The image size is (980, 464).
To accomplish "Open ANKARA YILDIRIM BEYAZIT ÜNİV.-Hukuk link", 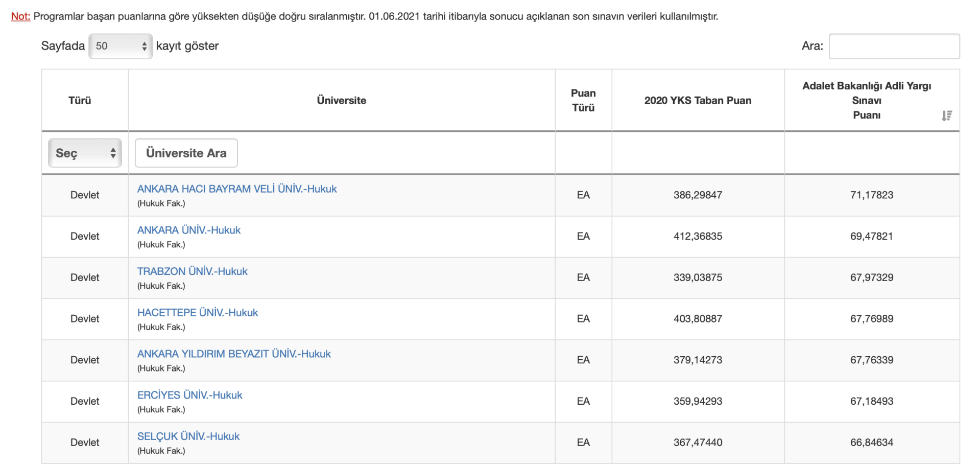I will (234, 354).
